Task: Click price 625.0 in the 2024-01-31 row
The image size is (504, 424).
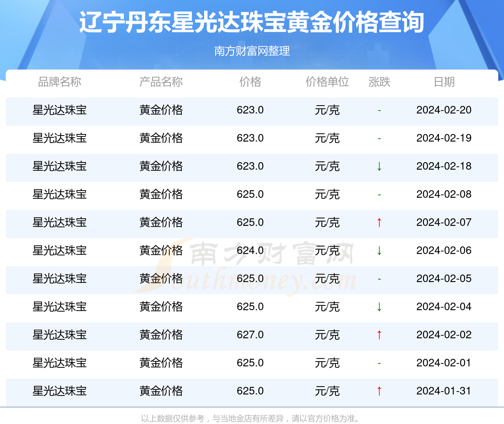Action: click(250, 391)
